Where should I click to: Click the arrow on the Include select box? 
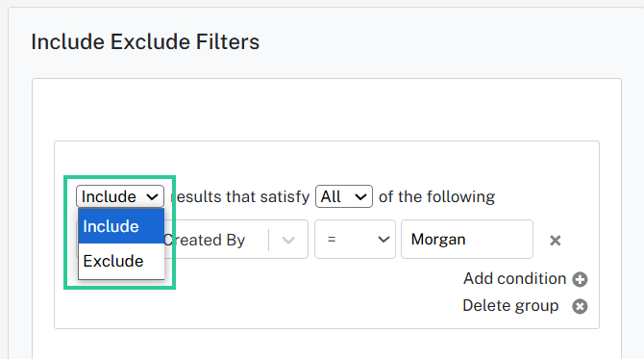153,197
